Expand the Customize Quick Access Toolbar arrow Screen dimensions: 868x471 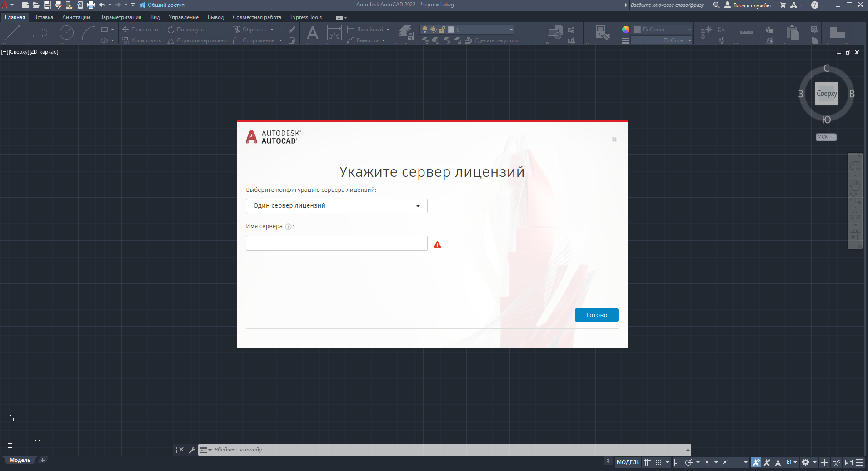pyautogui.click(x=133, y=5)
